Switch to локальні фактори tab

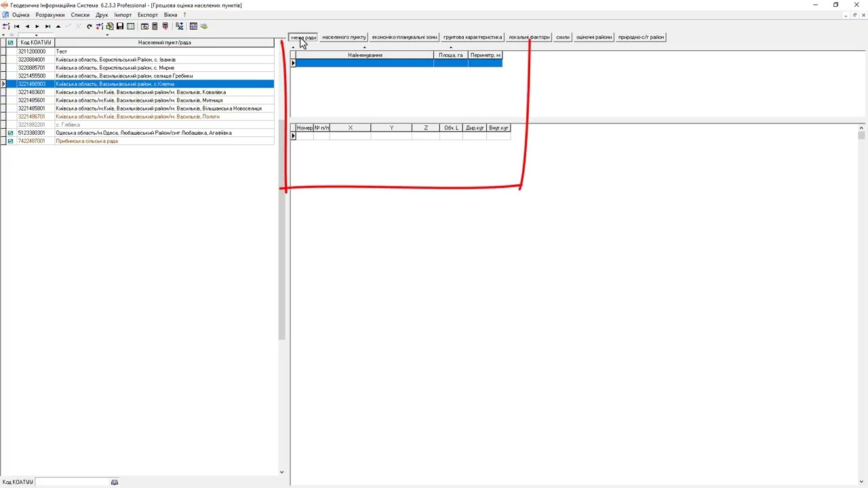(529, 37)
